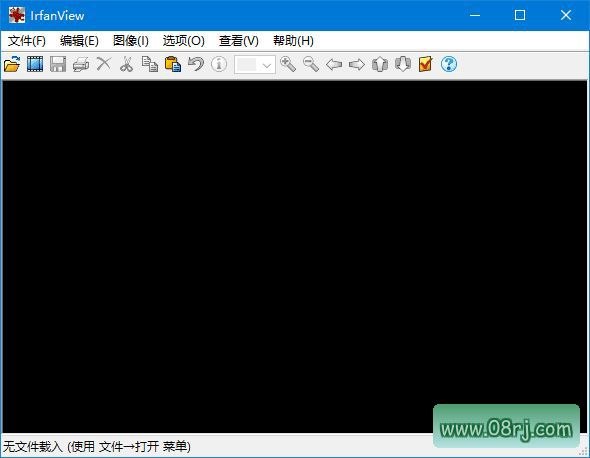Click the Save floppy disk icon
590x458 pixels.
pos(58,64)
